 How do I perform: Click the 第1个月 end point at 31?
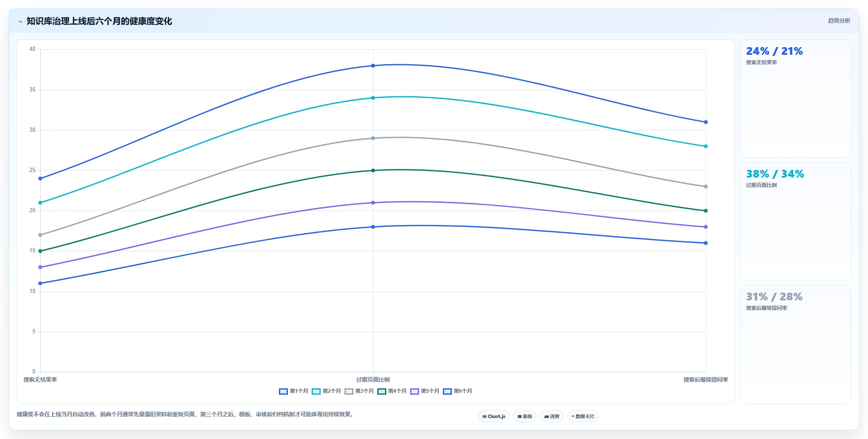coord(706,122)
